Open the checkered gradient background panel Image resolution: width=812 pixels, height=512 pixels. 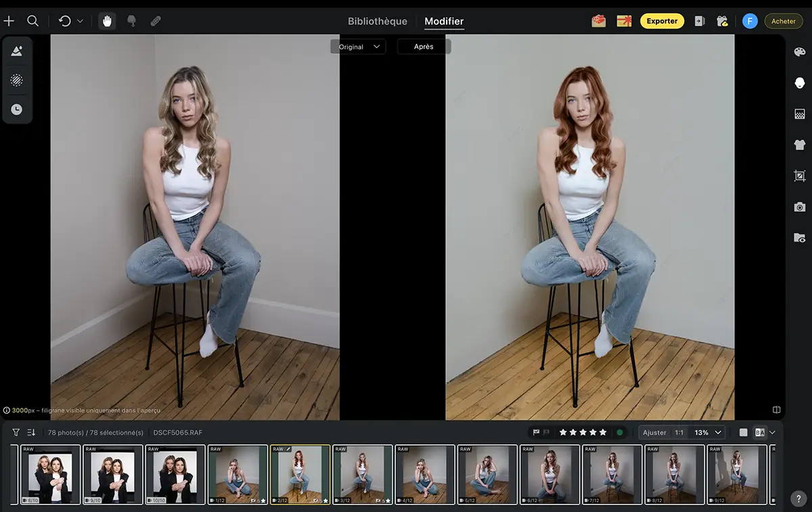(x=800, y=114)
